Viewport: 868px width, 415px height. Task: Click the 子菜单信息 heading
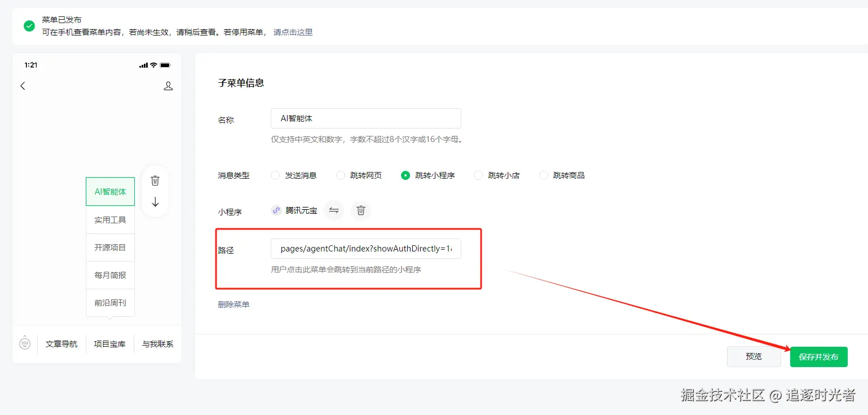click(x=241, y=83)
